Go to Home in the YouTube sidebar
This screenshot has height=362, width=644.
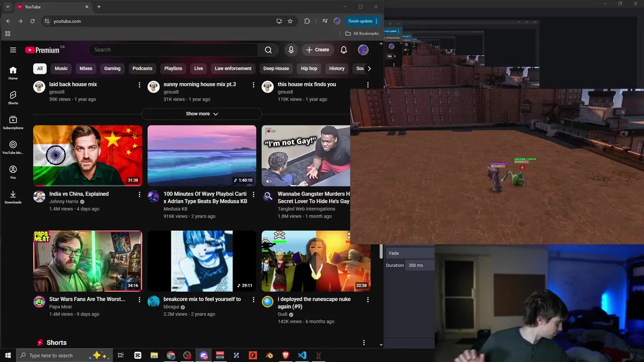point(13,73)
